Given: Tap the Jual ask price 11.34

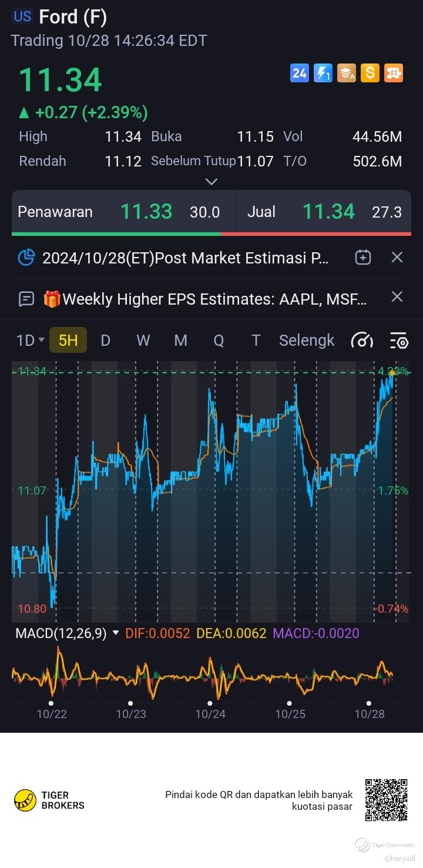Looking at the screenshot, I should 328,212.
